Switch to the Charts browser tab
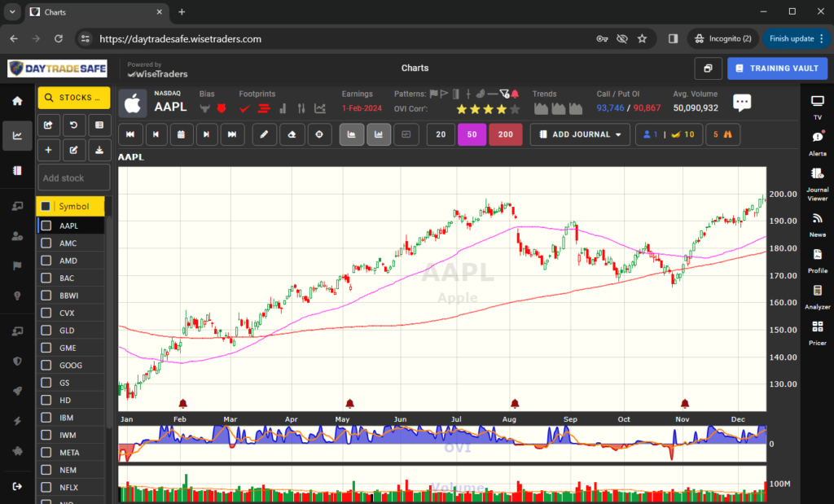The width and height of the screenshot is (834, 504). tap(90, 12)
